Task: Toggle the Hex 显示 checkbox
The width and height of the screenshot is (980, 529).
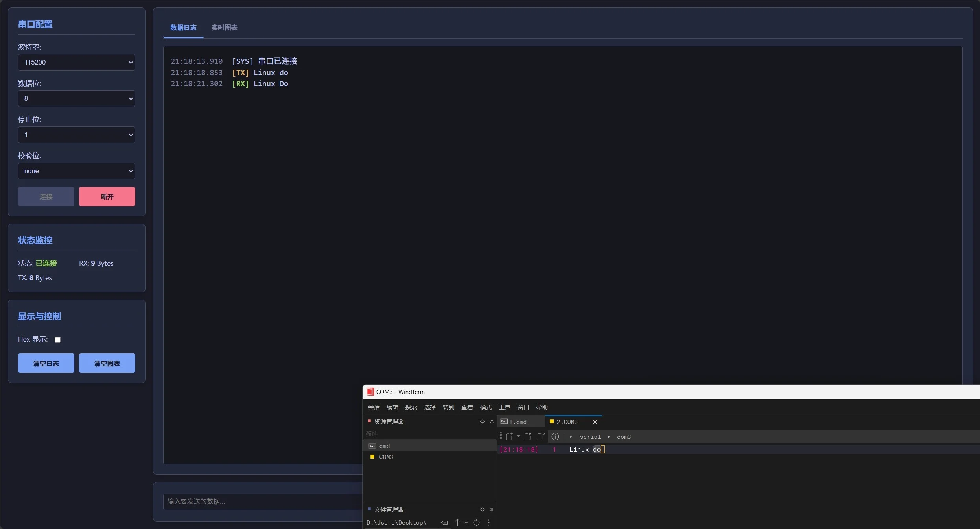Action: (x=57, y=340)
